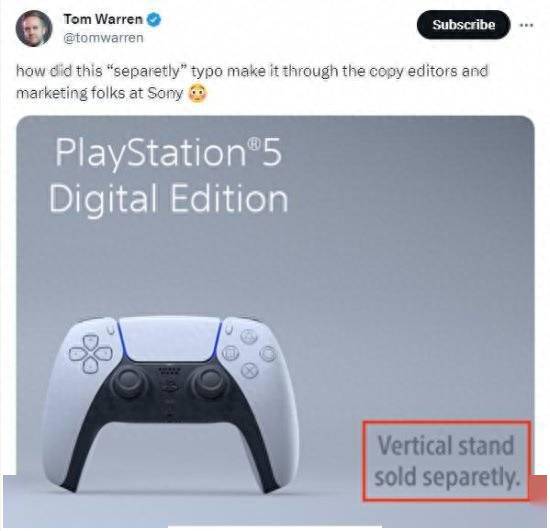
Task: Click the tweet text about the typo
Action: 252,82
